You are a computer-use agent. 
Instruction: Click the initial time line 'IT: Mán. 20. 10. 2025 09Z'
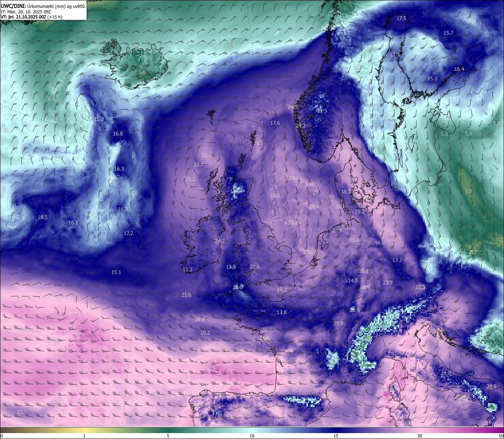[27, 12]
